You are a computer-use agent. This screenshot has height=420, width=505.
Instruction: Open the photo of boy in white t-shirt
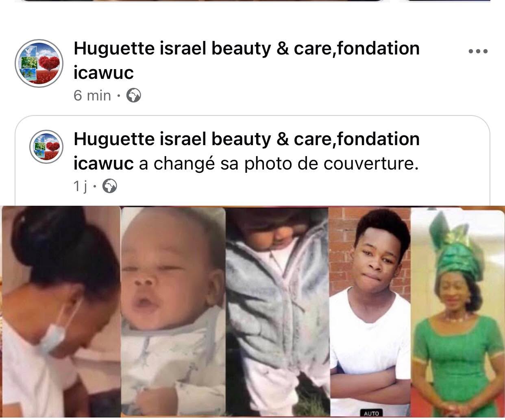click(370, 312)
